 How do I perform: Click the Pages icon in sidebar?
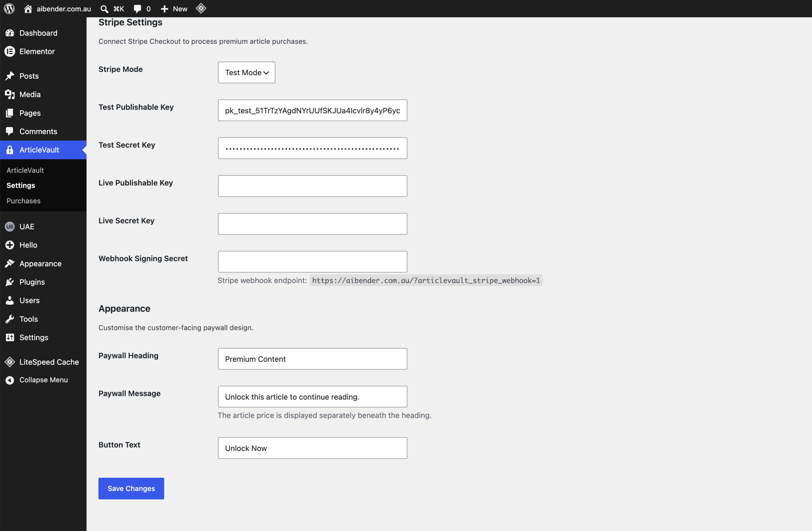10,113
